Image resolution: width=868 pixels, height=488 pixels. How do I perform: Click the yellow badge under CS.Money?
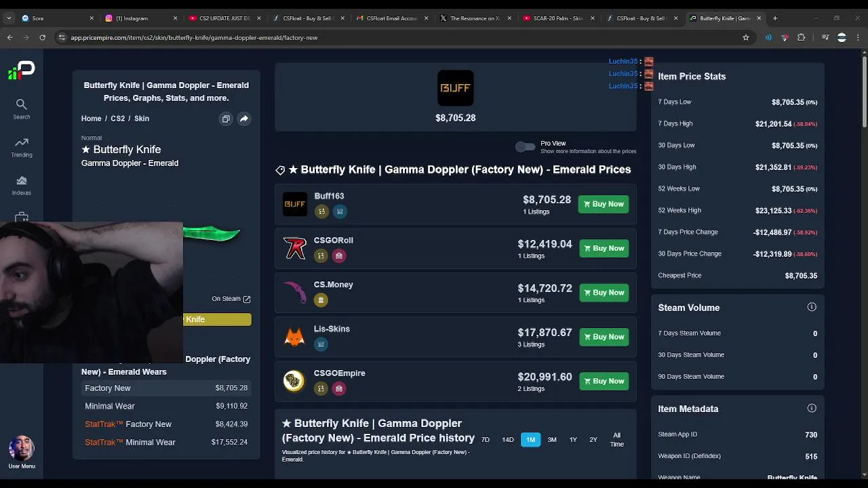[321, 300]
